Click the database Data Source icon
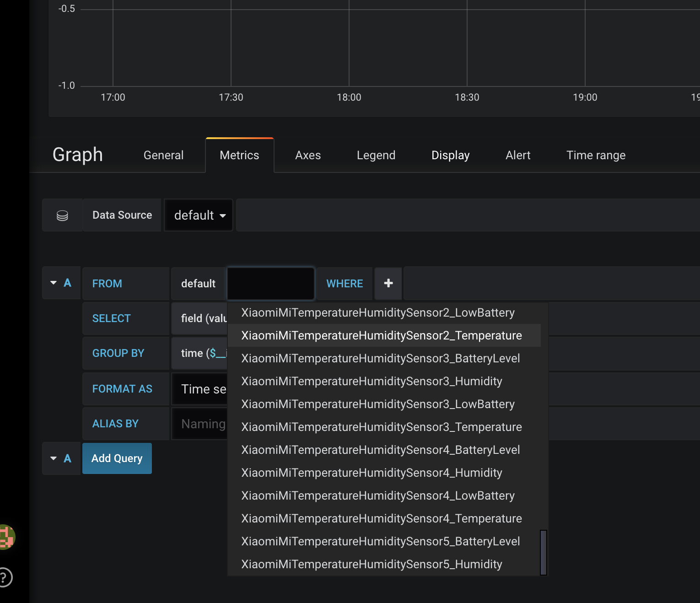This screenshot has width=700, height=603. [x=62, y=215]
